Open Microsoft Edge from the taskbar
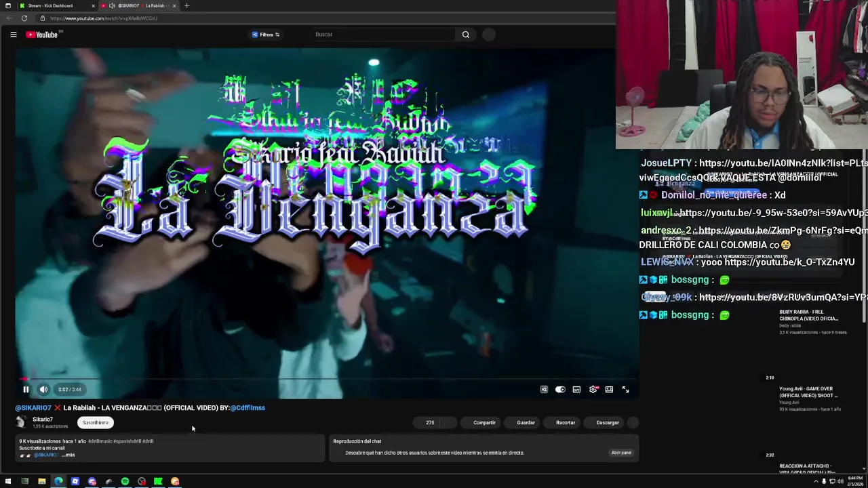Image resolution: width=868 pixels, height=488 pixels. click(58, 481)
